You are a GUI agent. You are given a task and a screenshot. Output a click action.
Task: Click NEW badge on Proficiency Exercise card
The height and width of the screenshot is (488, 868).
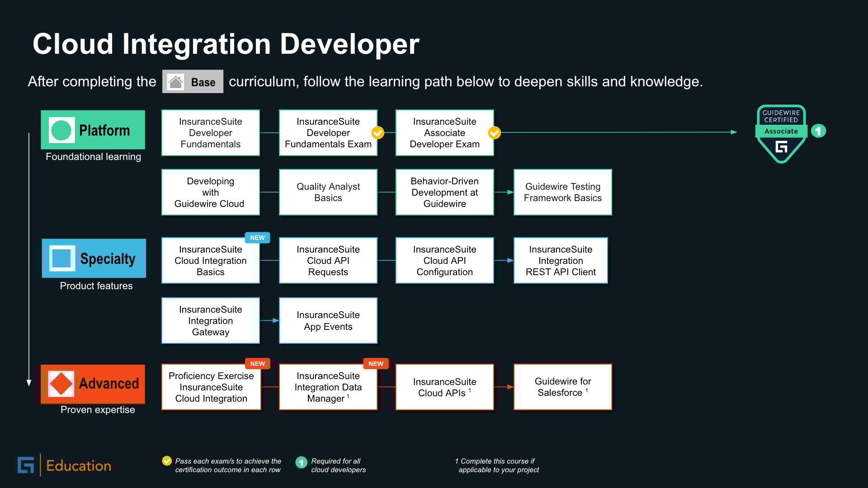pos(257,364)
